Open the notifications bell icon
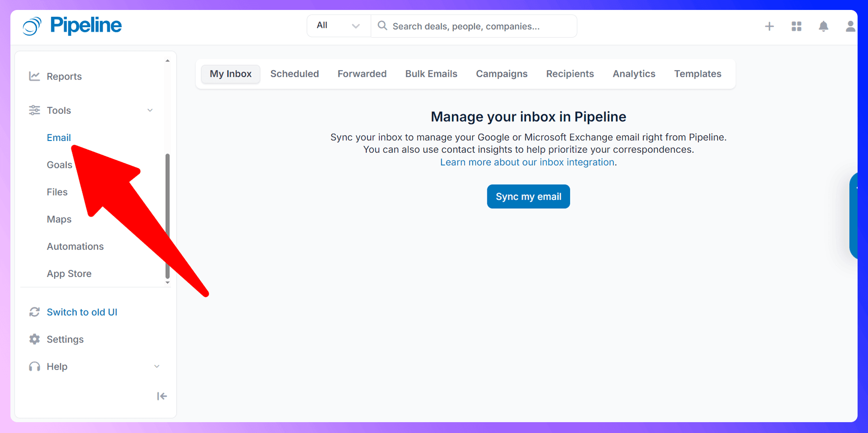The width and height of the screenshot is (868, 433). coord(824,26)
